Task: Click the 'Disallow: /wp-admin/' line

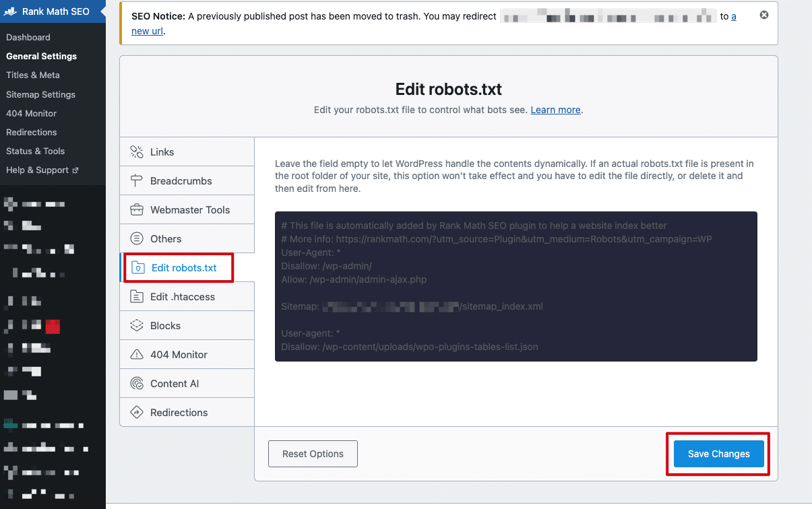Action: click(326, 266)
